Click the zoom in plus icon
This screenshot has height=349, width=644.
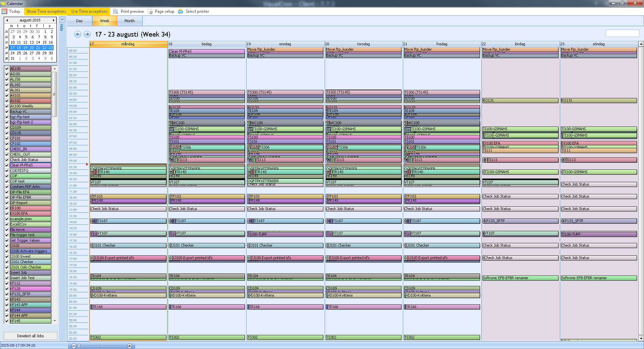[129, 346]
